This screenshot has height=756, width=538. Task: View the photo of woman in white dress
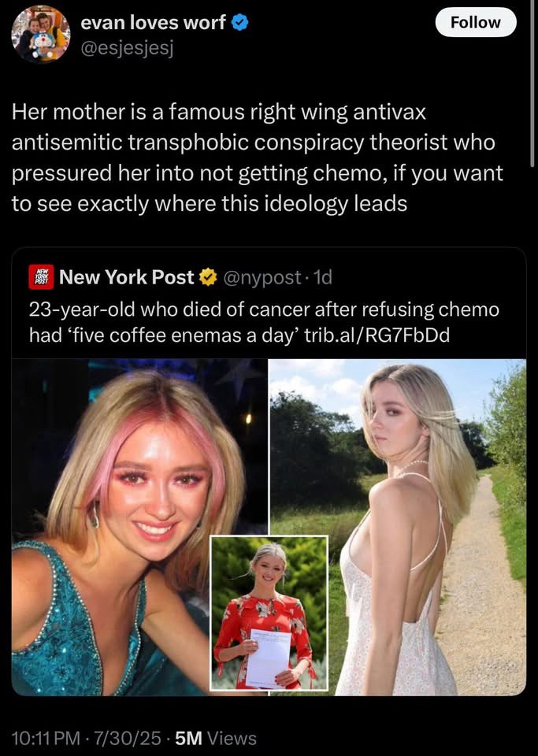[x=398, y=527]
